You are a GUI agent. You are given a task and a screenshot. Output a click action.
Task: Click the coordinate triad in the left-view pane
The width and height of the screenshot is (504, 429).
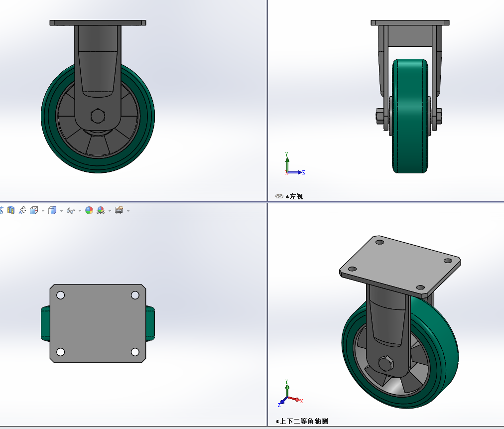pos(294,164)
